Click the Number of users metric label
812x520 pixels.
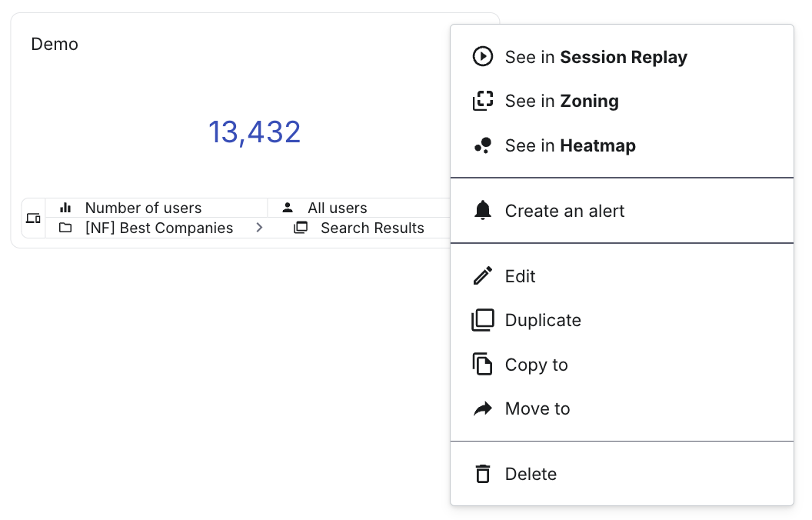pos(143,207)
